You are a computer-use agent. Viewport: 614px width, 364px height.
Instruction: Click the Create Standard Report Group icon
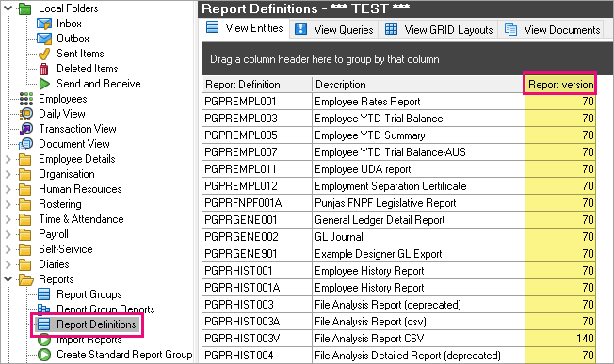(44, 355)
